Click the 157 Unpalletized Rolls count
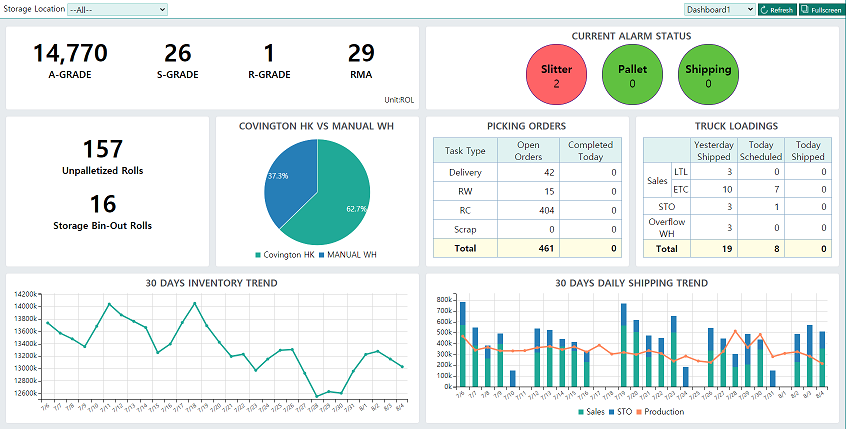This screenshot has width=847, height=429. click(102, 149)
